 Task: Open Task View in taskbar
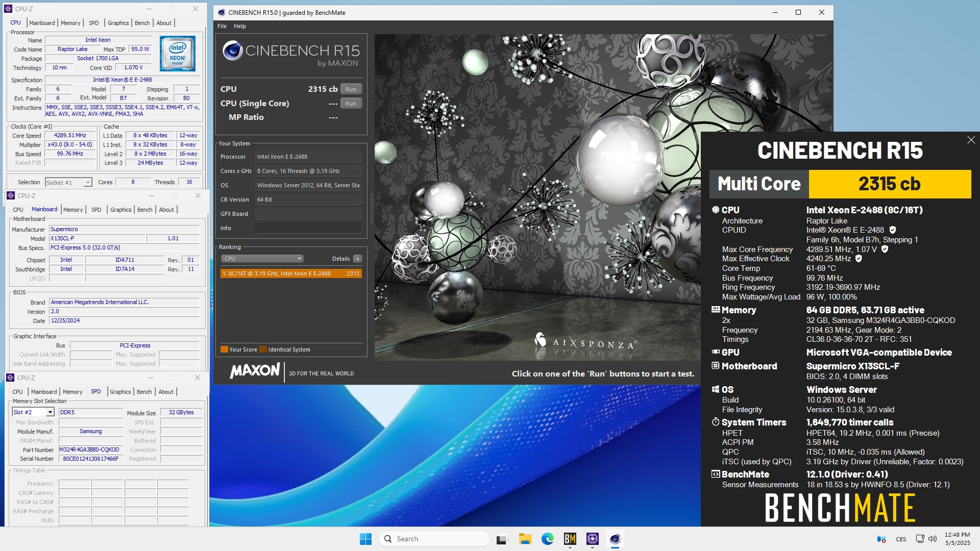[x=502, y=539]
